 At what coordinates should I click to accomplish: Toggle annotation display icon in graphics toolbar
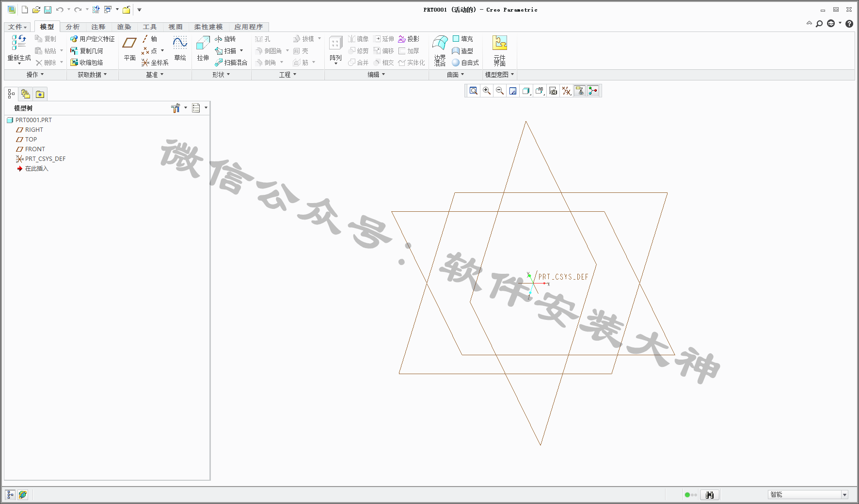pos(580,91)
